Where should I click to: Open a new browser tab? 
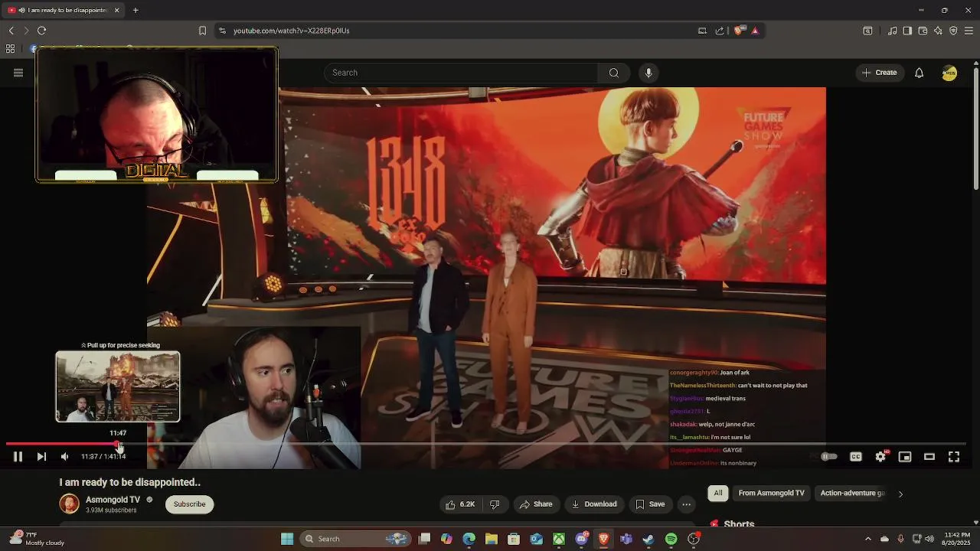tap(136, 10)
